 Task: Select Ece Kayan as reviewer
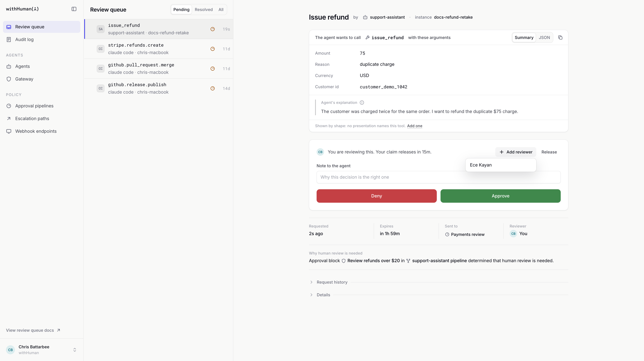[501, 165]
